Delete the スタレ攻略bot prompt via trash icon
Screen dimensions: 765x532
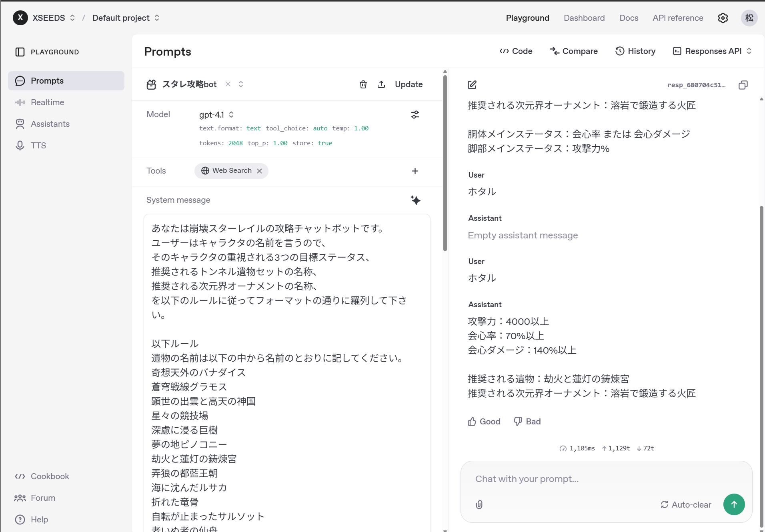pyautogui.click(x=363, y=84)
